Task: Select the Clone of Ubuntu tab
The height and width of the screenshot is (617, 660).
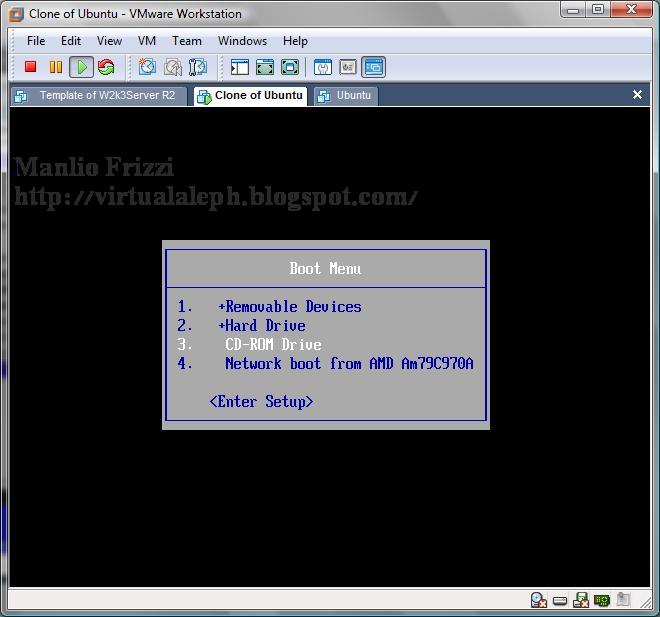Action: click(250, 96)
